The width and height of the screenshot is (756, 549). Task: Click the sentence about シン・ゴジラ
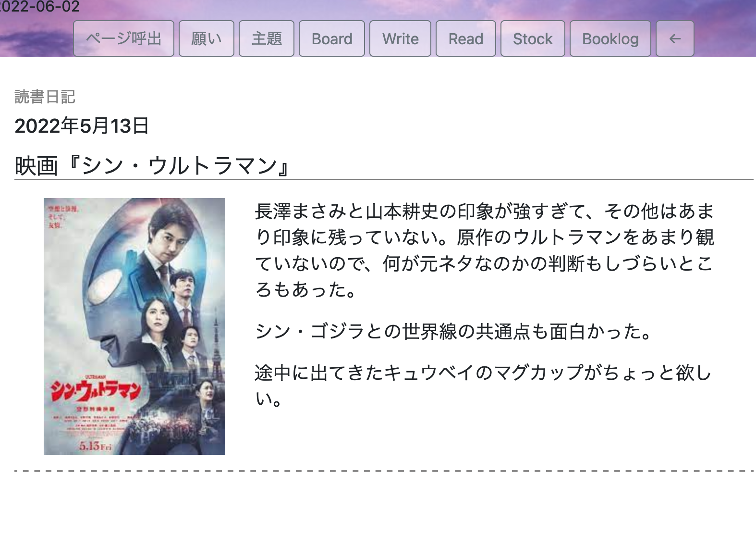coord(453,331)
